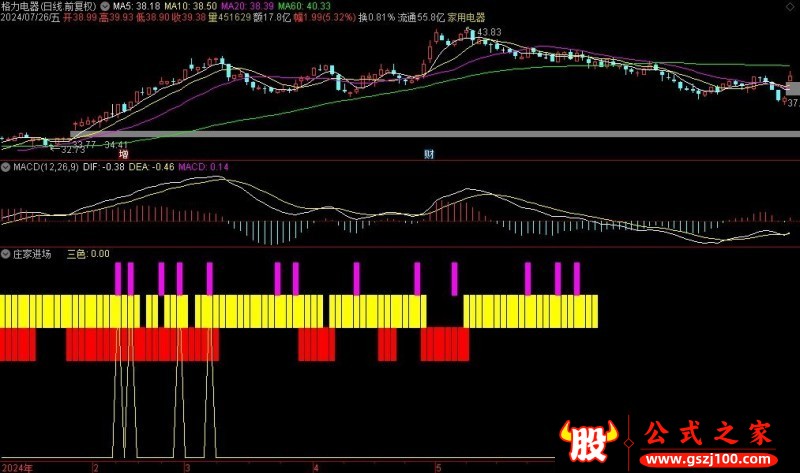Click the date 2024/07/26/五

[30, 17]
